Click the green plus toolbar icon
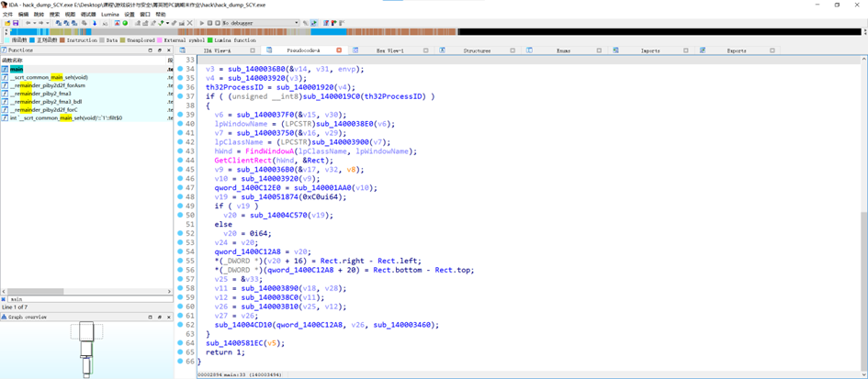The width and height of the screenshot is (868, 379). (161, 23)
